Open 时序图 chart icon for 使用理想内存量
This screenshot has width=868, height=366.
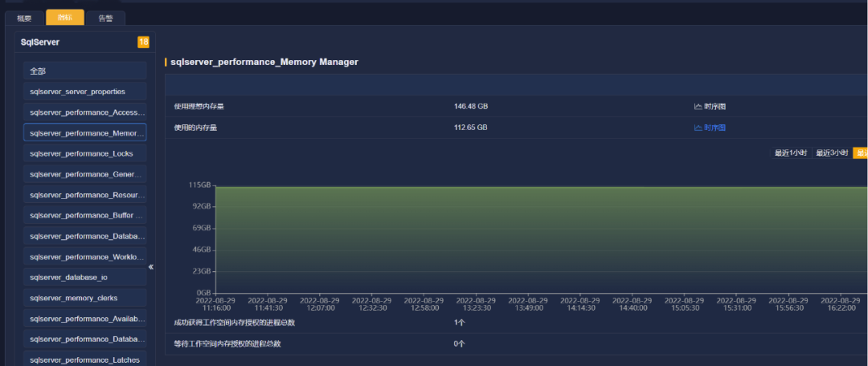pyautogui.click(x=710, y=107)
